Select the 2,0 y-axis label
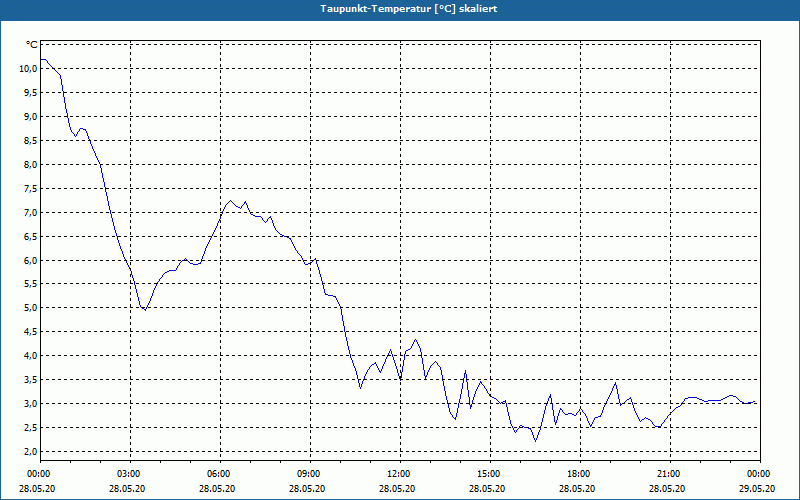Viewport: 800px width, 500px height. tap(30, 452)
